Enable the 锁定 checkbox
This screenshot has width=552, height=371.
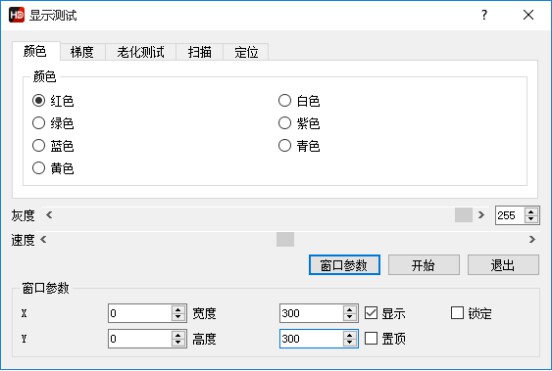[x=457, y=313]
